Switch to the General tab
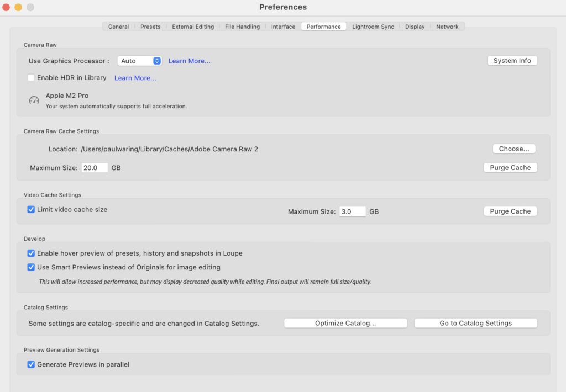566x392 pixels. coord(118,26)
